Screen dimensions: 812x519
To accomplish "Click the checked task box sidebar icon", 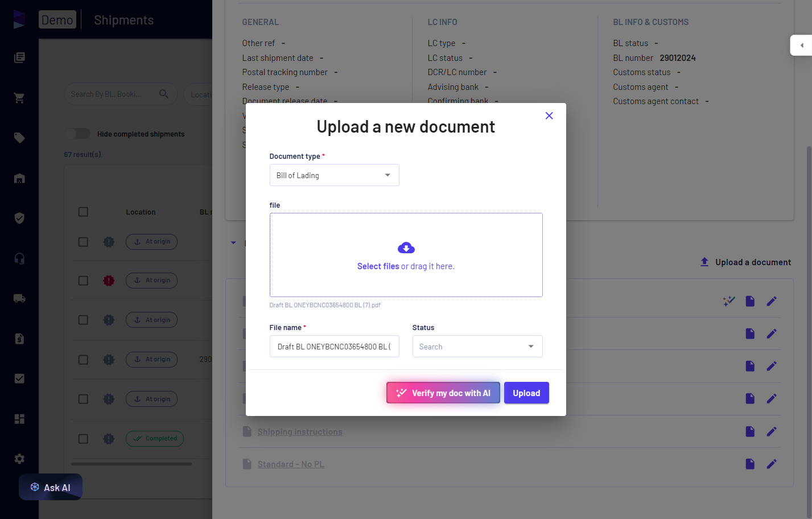I will (19, 378).
